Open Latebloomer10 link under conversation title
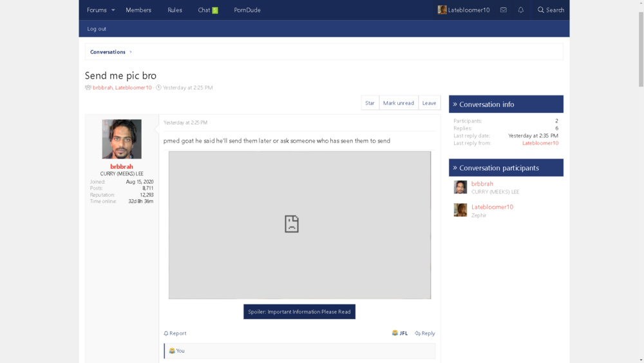This screenshot has width=644, height=363. tap(133, 88)
